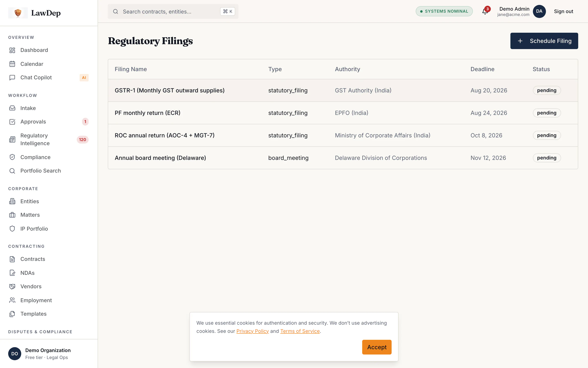
Task: Click the Entities building icon
Action: click(12, 201)
